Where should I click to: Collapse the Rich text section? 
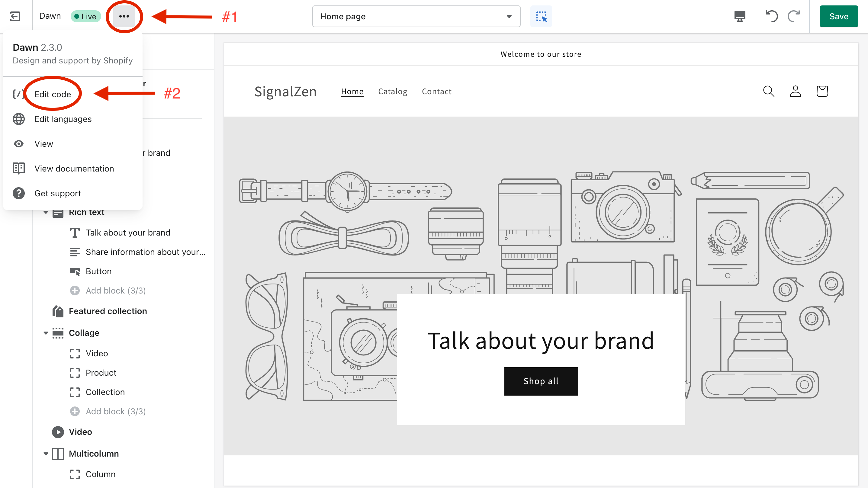pyautogui.click(x=46, y=212)
